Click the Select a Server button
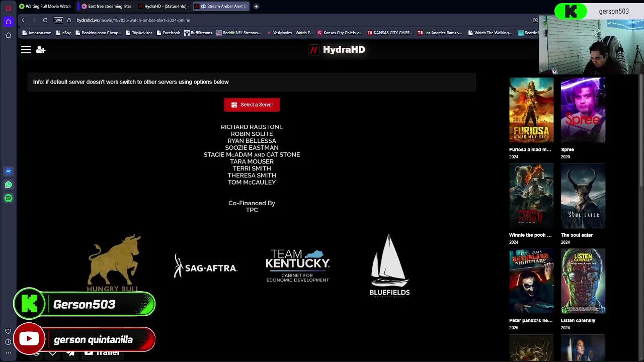Viewport: 644px width, 362px height. (x=252, y=105)
